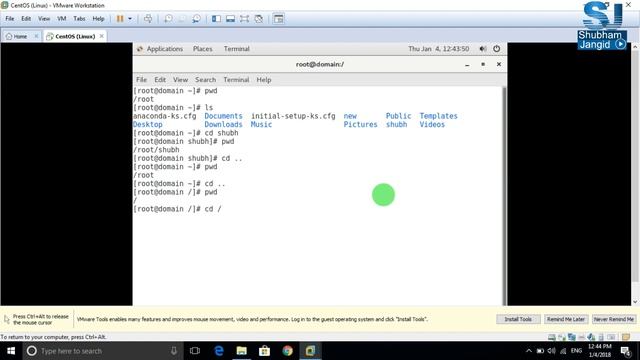Screen dimensions: 640x360
Task: Launch Microsoft Edge from the taskbar
Action: coord(219,351)
